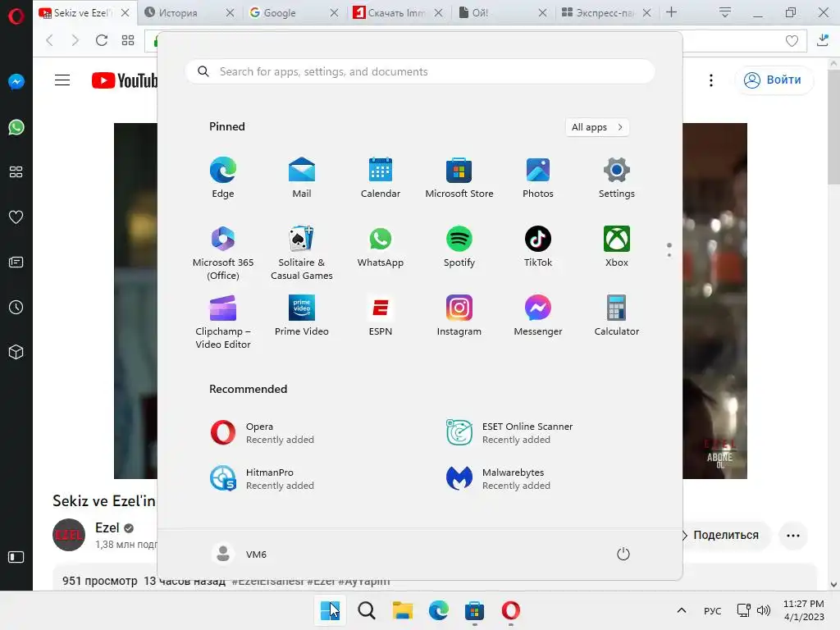840x630 pixels.
Task: Switch to the Экспресс-панель tab
Action: click(605, 12)
